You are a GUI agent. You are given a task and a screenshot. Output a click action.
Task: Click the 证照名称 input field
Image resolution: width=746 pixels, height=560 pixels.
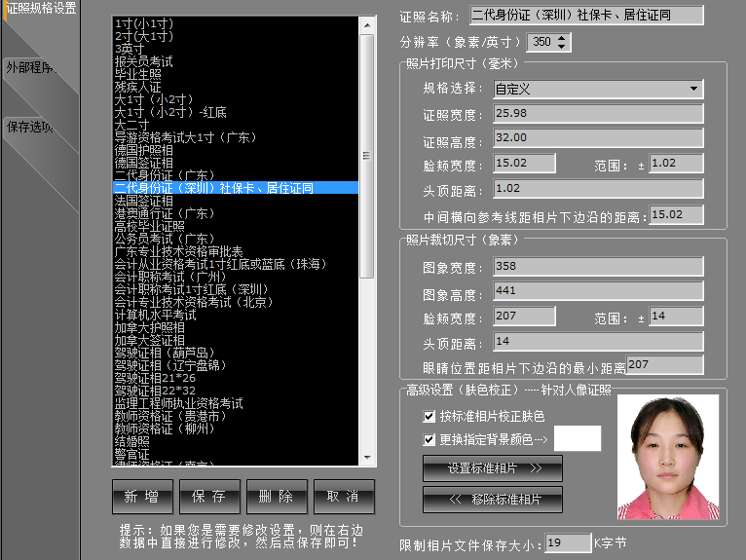coord(586,16)
